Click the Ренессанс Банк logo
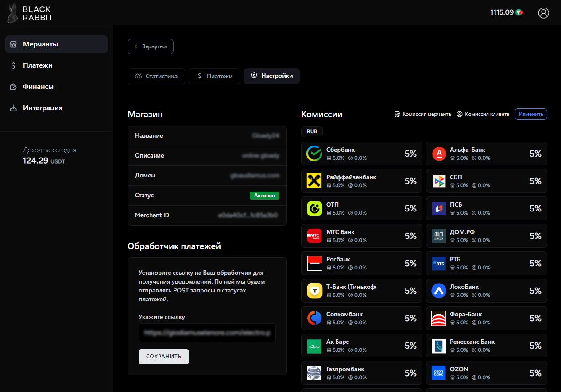This screenshot has height=392, width=561. click(x=439, y=346)
